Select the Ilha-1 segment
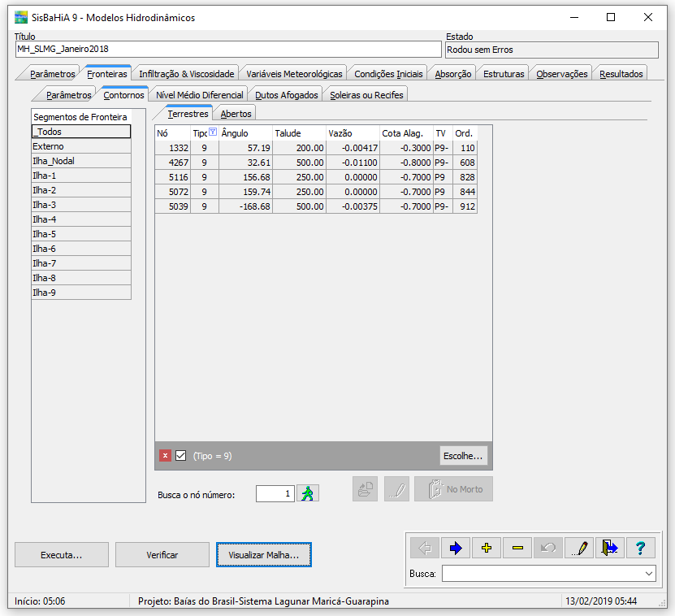 [81, 176]
